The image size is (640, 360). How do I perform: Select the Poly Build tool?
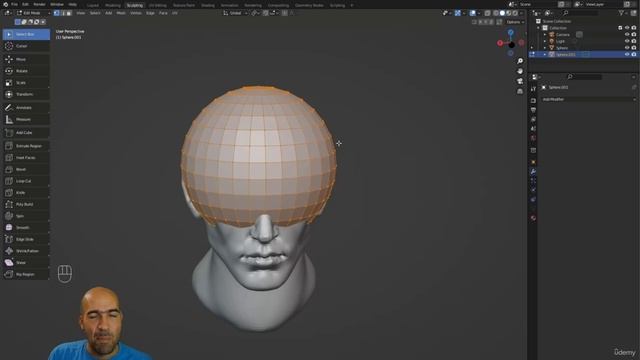pyautogui.click(x=26, y=204)
